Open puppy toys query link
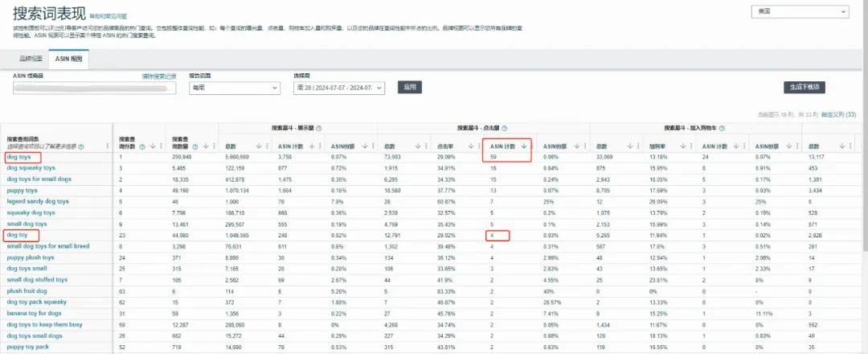The image size is (868, 354). (23, 190)
